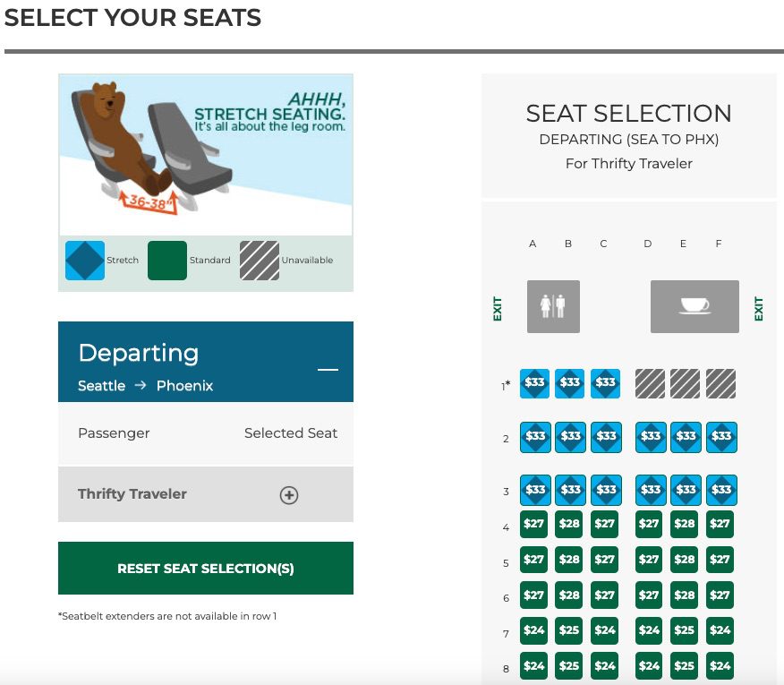784x685 pixels.
Task: Toggle seat 7E for $25
Action: point(685,630)
